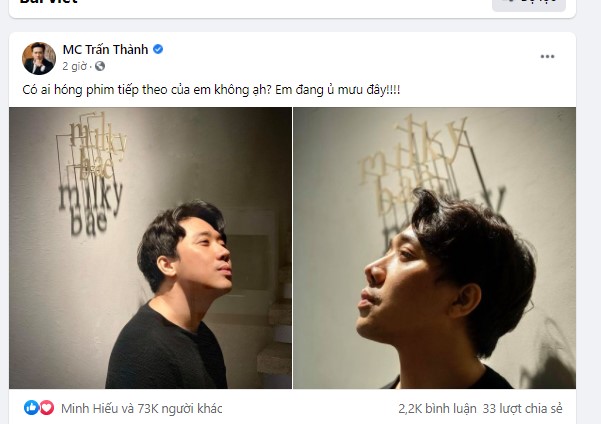The width and height of the screenshot is (601, 424).
Task: Click the red heart reaction icon
Action: (x=46, y=408)
